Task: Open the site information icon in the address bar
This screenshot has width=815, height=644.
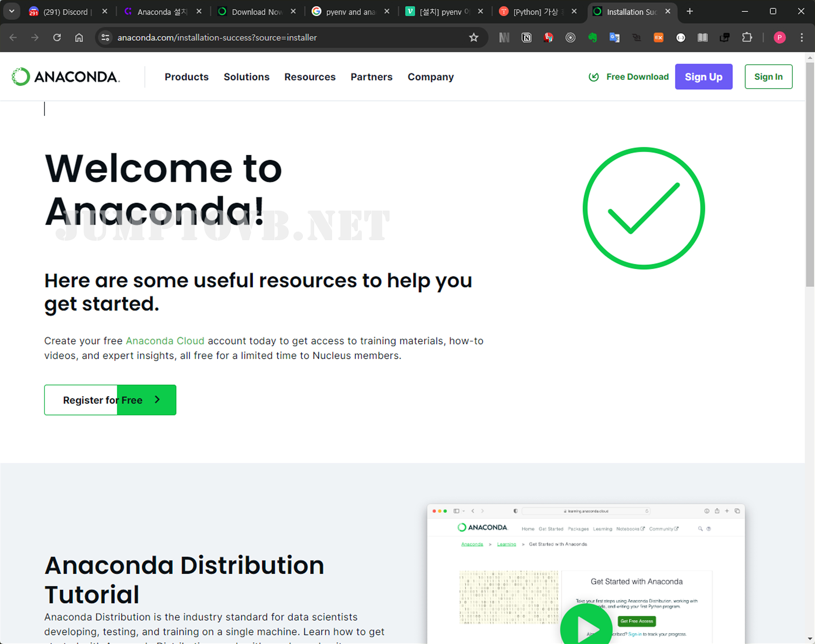Action: pos(106,38)
